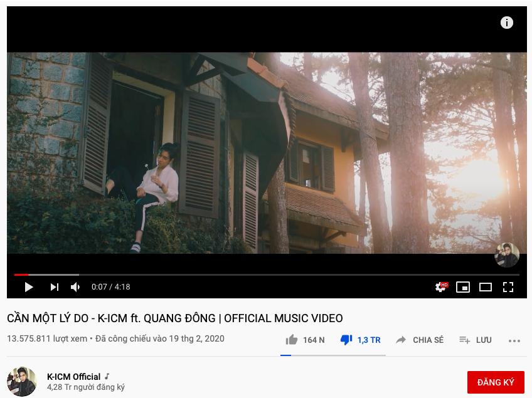Open more actions three-dot menu
Image resolution: width=532 pixels, height=398 pixels.
click(x=514, y=341)
